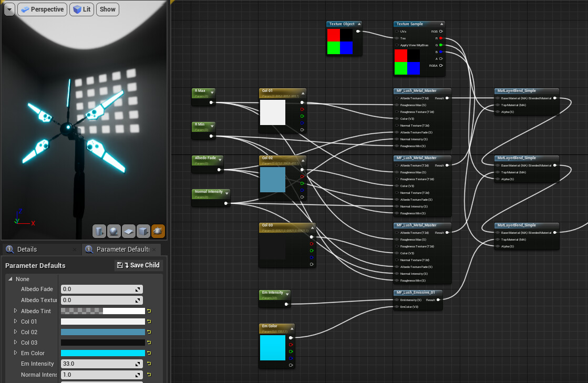The image size is (588, 383).
Task: Reset Col 02 parameter to default
Action: click(149, 332)
